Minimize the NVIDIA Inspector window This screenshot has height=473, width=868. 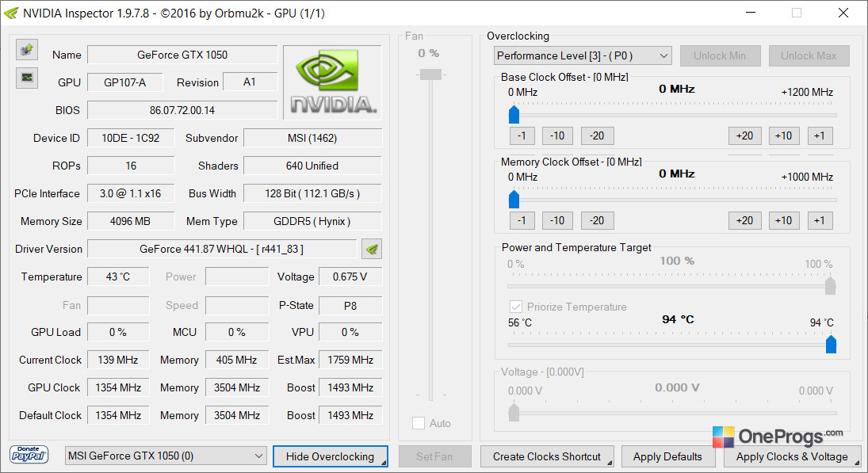tap(751, 13)
